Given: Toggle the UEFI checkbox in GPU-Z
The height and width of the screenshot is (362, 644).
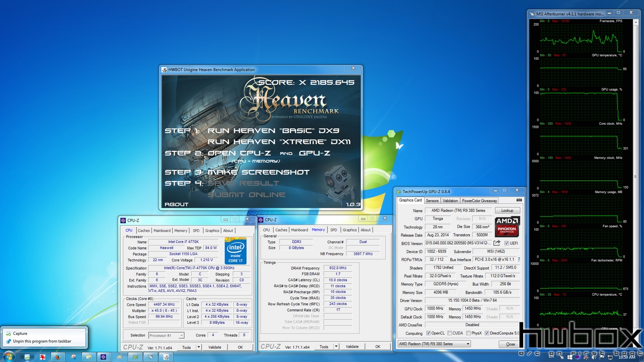Looking at the screenshot, I should [x=507, y=243].
